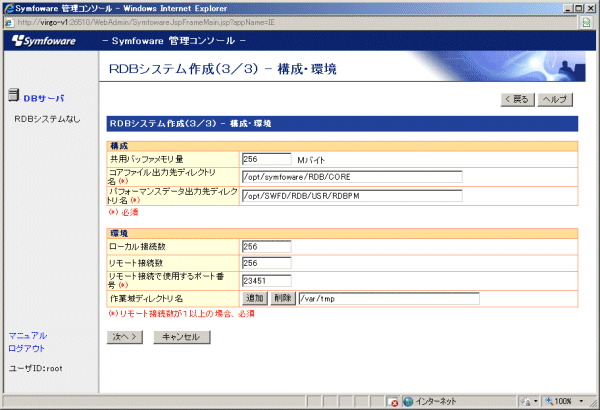
Task: Close the Internet Explorer window
Action: click(x=590, y=8)
